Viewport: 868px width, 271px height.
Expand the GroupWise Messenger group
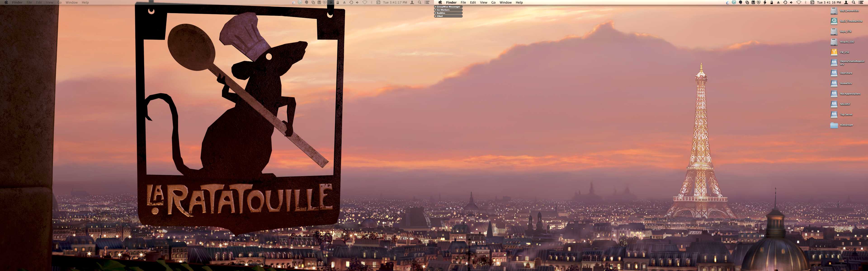point(435,7)
